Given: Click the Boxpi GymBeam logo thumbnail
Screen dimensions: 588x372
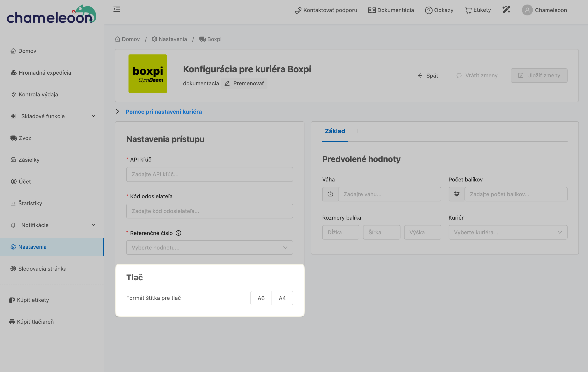Looking at the screenshot, I should click(x=148, y=74).
